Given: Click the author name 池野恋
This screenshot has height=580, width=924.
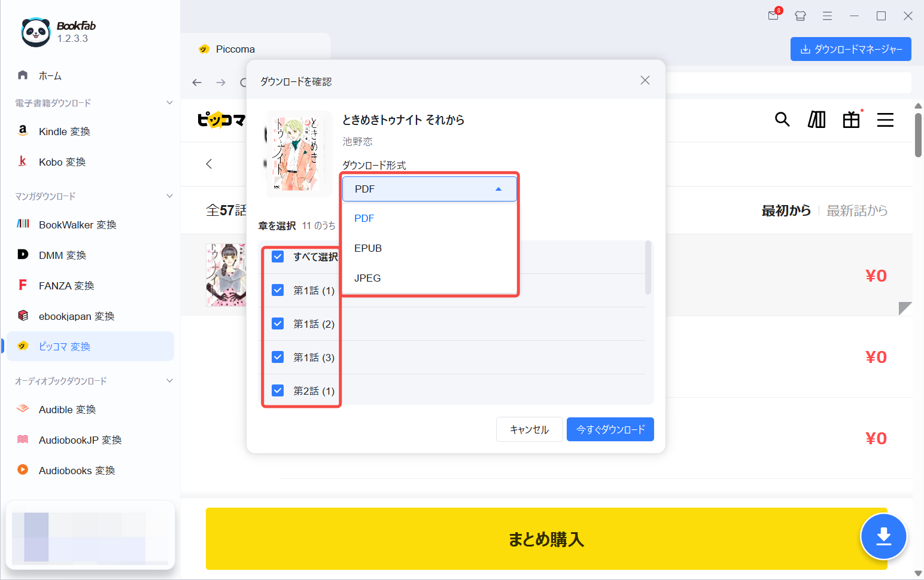Looking at the screenshot, I should pos(357,142).
